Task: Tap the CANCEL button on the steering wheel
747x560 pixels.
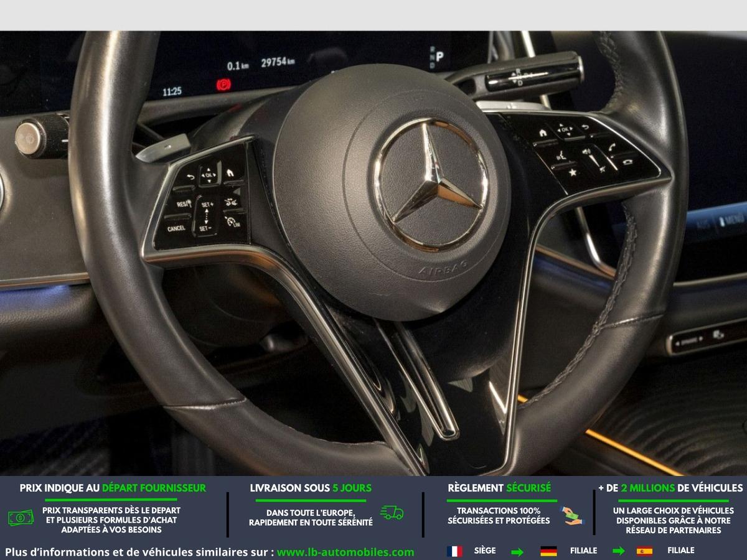Action: point(176,228)
